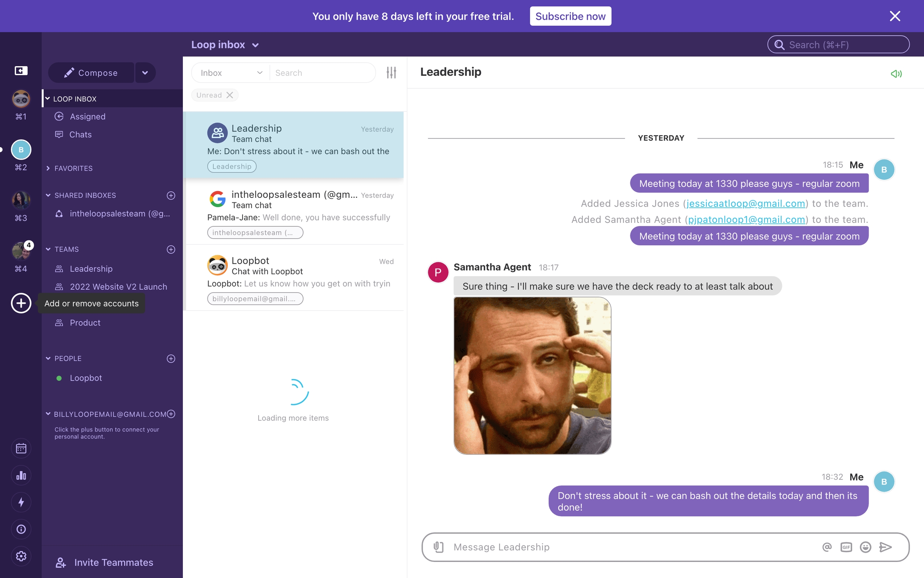This screenshot has width=924, height=578.
Task: Click the 'Sure thing' message bubble
Action: pyautogui.click(x=618, y=286)
